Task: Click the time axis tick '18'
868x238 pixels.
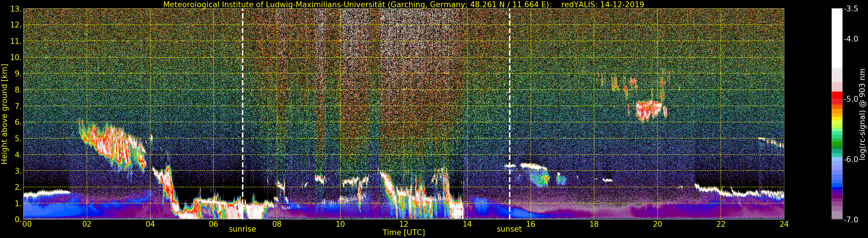Action: pos(594,224)
